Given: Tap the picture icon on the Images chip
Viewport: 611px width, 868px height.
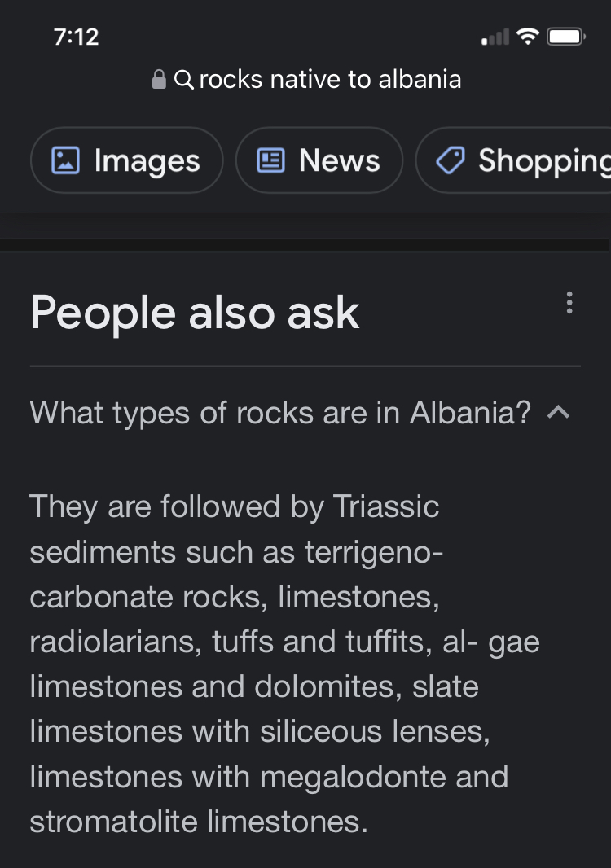Looking at the screenshot, I should click(64, 160).
